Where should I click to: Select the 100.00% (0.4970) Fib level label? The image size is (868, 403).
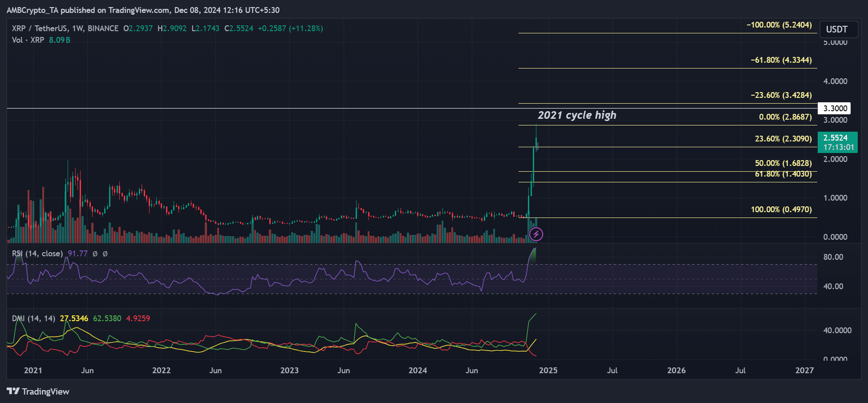(x=781, y=210)
